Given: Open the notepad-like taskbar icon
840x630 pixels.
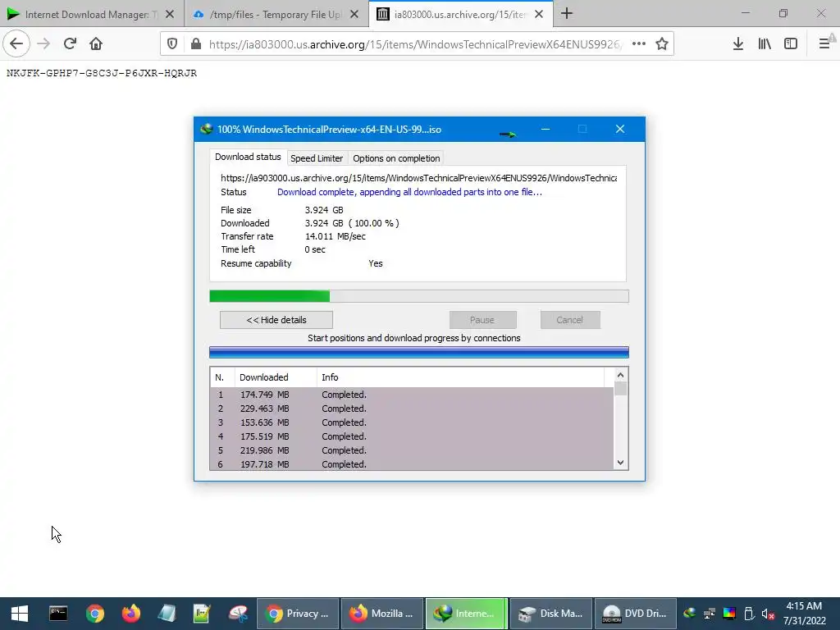Looking at the screenshot, I should click(x=167, y=614).
